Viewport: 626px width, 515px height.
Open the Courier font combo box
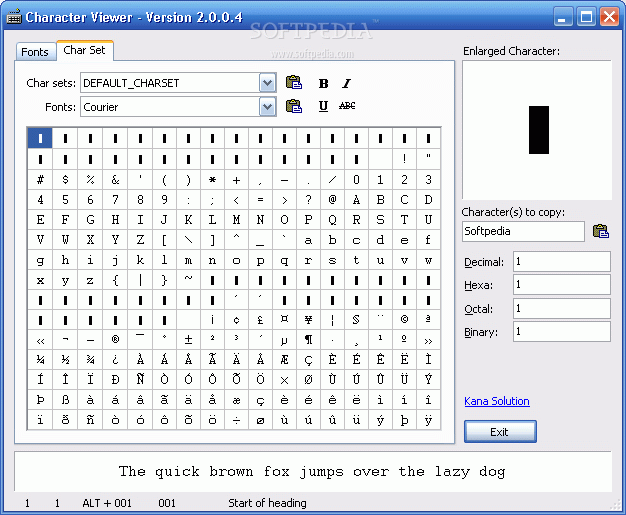pyautogui.click(x=178, y=107)
